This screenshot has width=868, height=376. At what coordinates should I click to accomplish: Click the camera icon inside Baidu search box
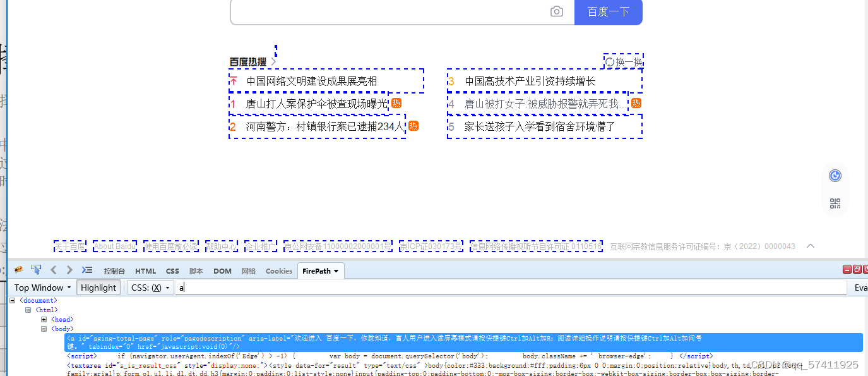click(x=556, y=11)
